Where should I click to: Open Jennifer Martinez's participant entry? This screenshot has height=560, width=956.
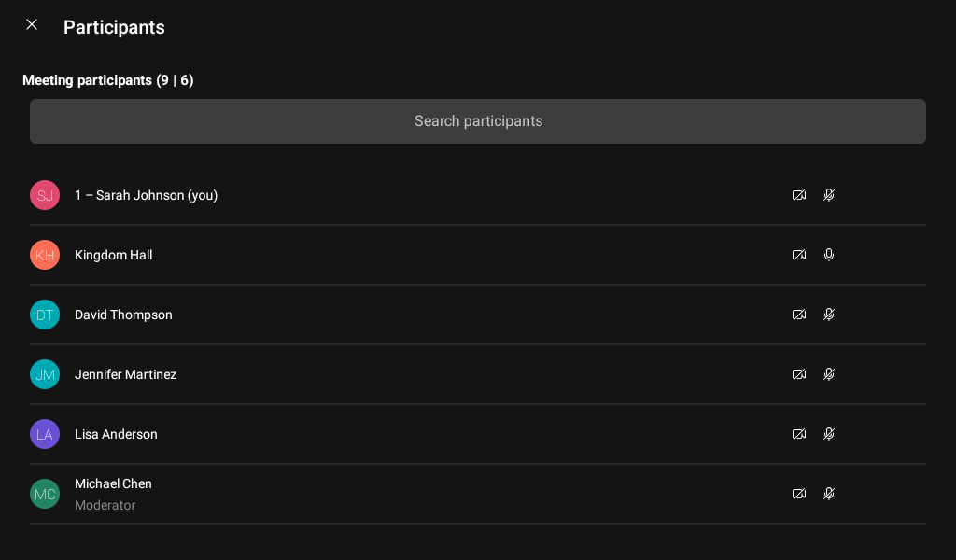125,374
